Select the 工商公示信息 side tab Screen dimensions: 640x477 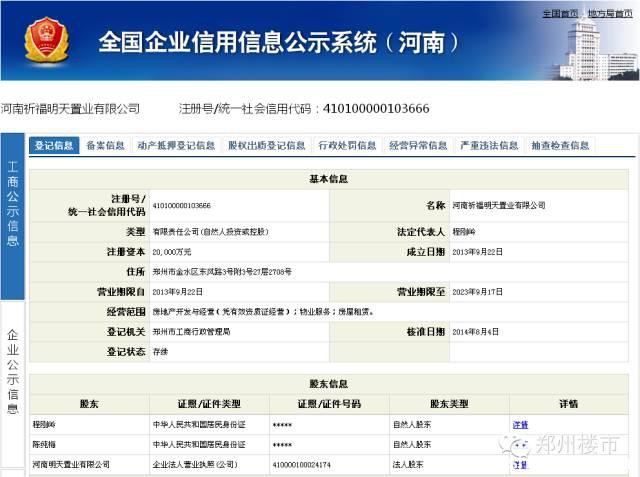coord(13,216)
